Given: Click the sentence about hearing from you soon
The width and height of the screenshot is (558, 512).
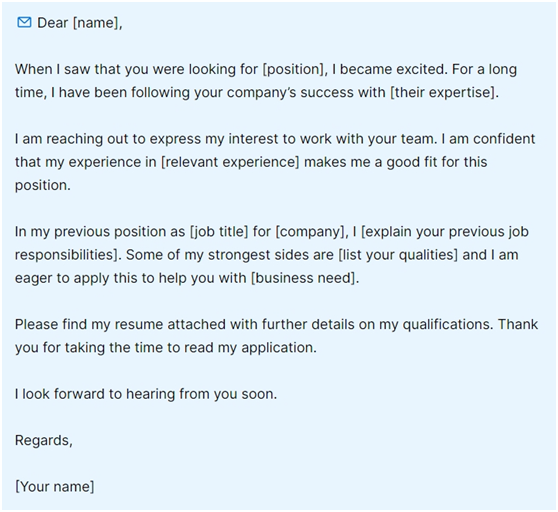Looking at the screenshot, I should click(x=146, y=394).
